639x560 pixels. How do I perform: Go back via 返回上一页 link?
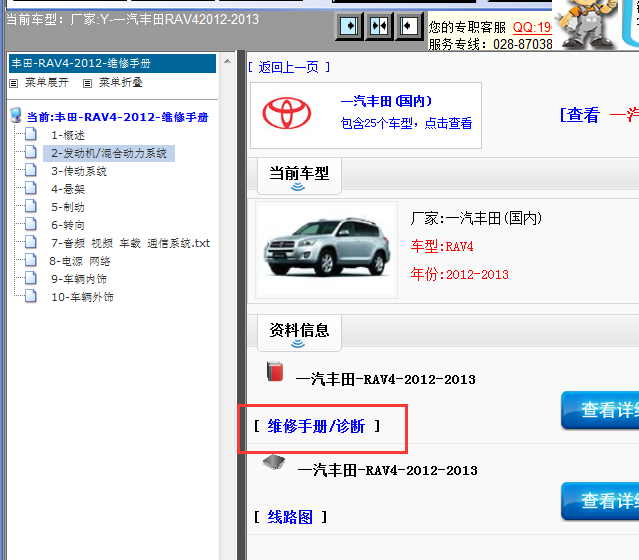coord(289,67)
